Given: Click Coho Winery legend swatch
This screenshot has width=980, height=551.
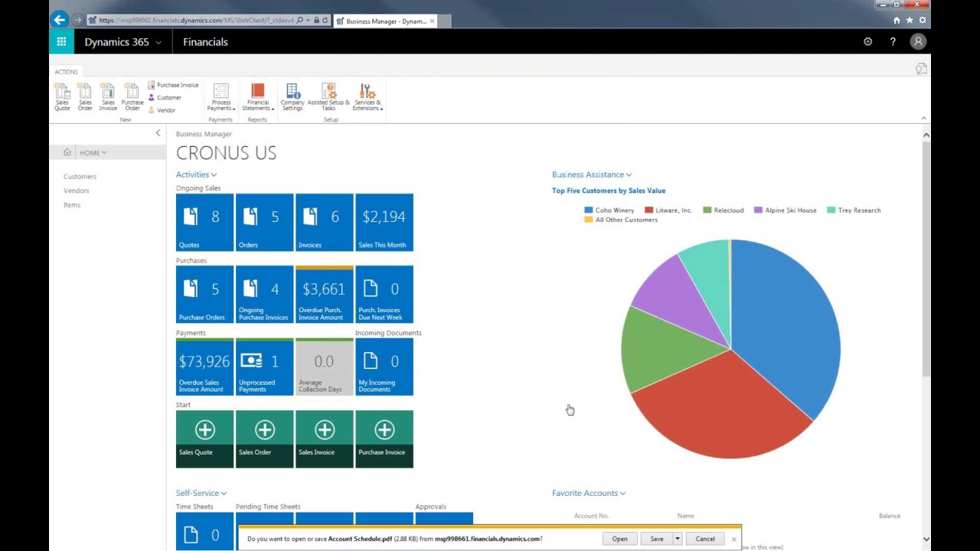Looking at the screenshot, I should pyautogui.click(x=589, y=210).
